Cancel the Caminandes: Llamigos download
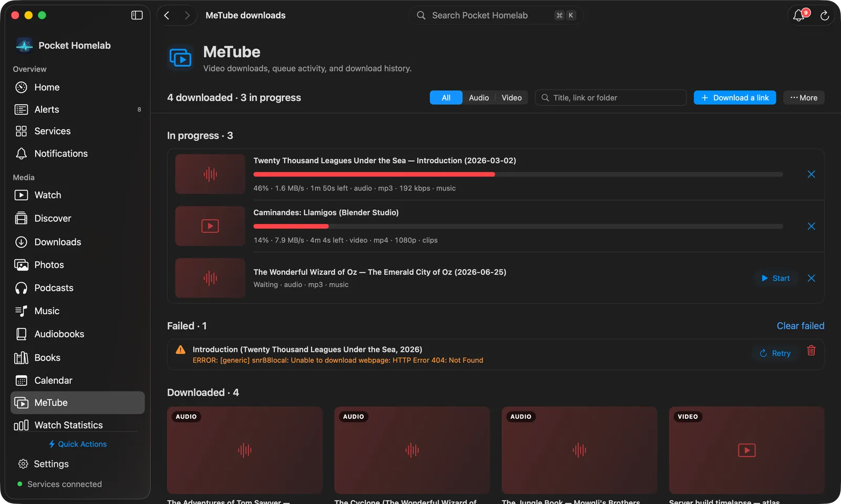The height and width of the screenshot is (504, 841). (x=811, y=227)
